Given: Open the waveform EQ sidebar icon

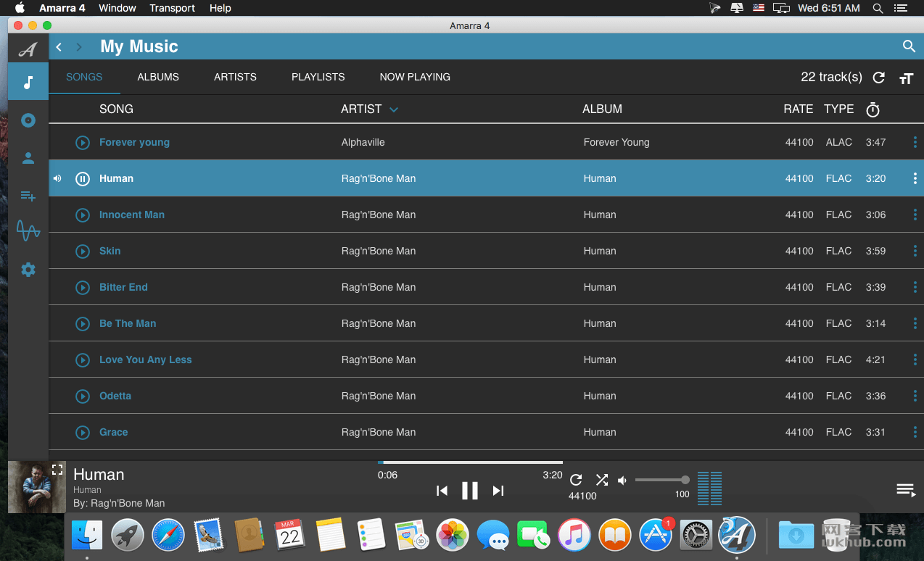Looking at the screenshot, I should tap(28, 231).
